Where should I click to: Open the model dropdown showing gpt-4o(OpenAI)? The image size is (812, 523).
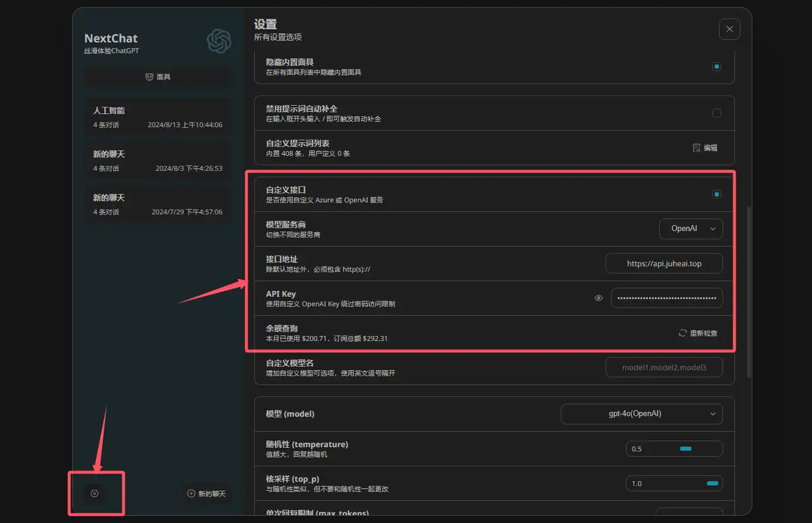click(x=641, y=413)
